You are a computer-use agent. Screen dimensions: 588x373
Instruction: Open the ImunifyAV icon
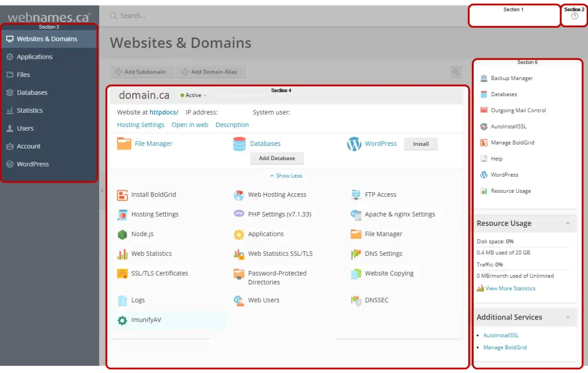pos(122,321)
